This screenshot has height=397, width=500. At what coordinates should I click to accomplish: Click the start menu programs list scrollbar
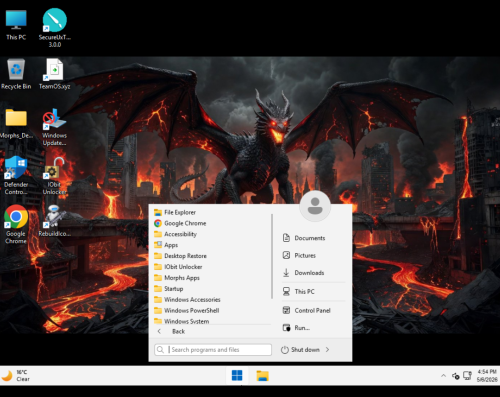tap(272, 256)
